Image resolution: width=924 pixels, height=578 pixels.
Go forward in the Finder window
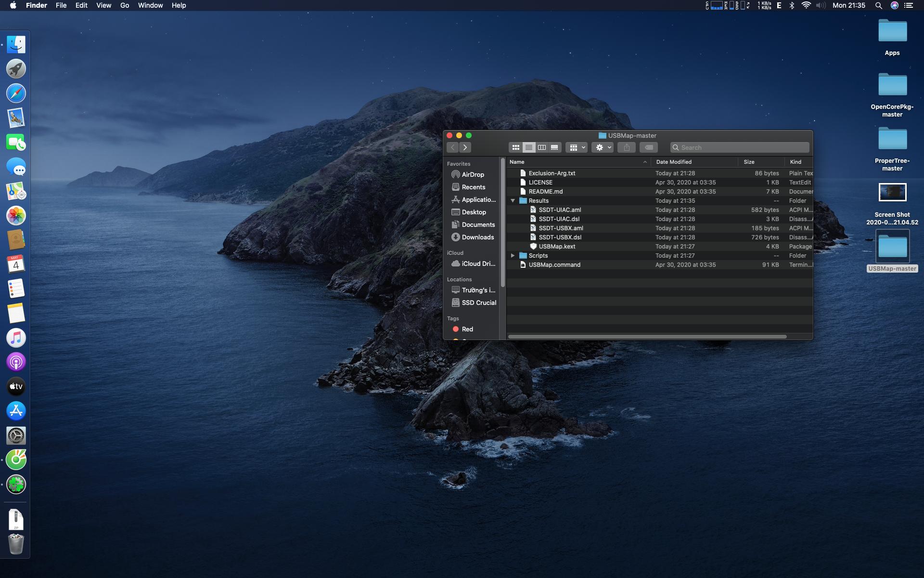tap(465, 147)
